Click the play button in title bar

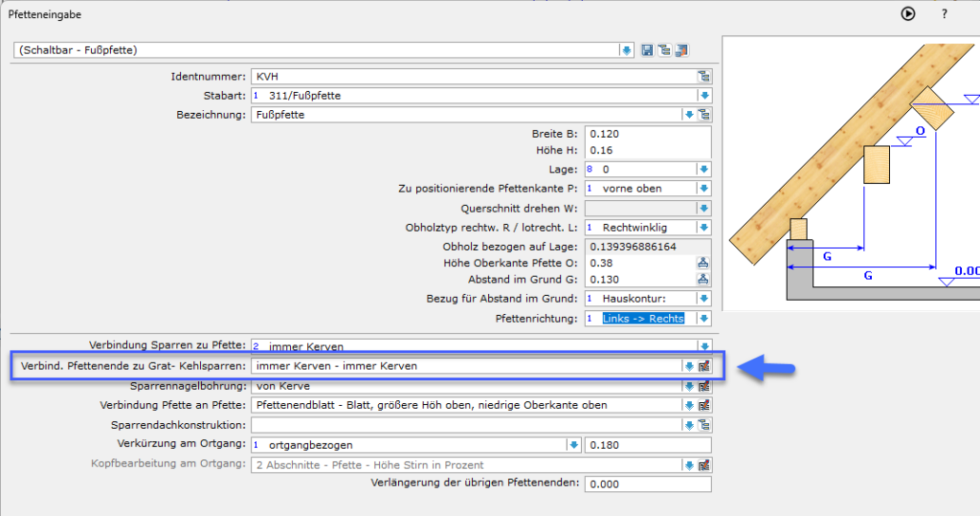908,13
